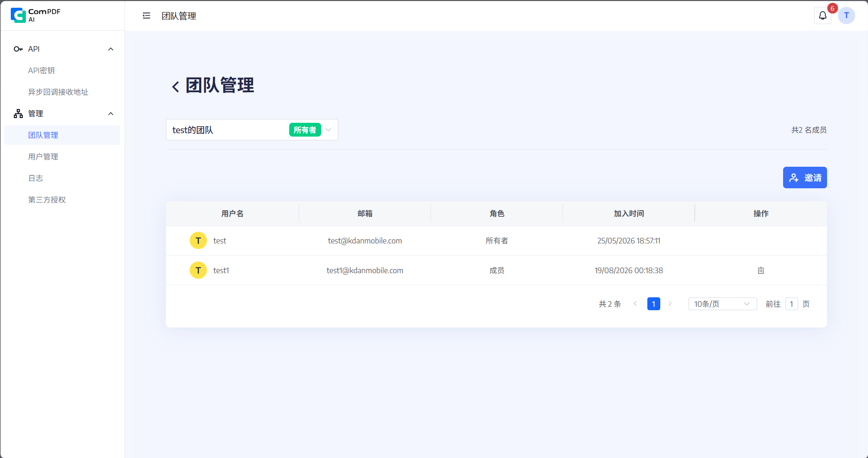Click the 团队管理 breadcrumb title in header
868x458 pixels.
tap(179, 16)
